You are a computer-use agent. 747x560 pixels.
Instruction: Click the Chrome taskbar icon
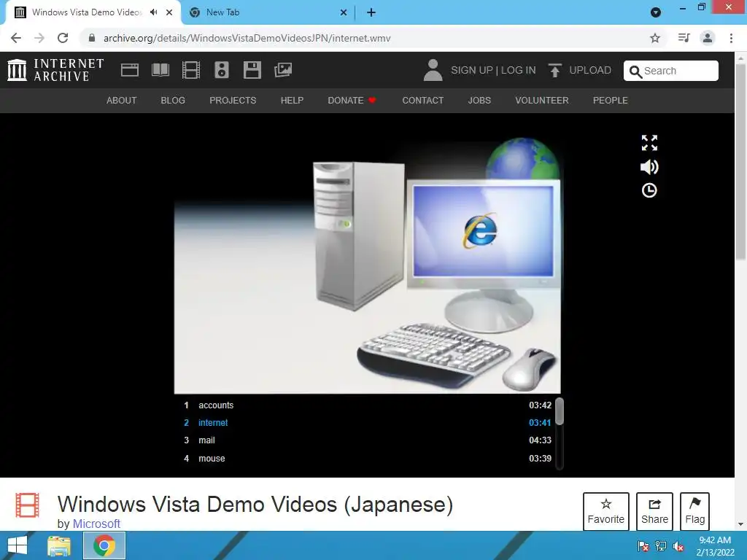coord(104,545)
